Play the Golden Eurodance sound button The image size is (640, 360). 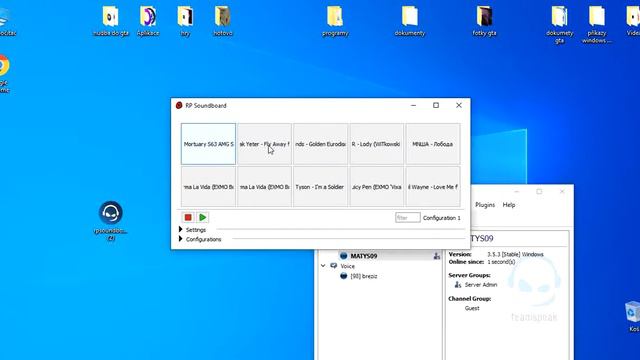320,144
